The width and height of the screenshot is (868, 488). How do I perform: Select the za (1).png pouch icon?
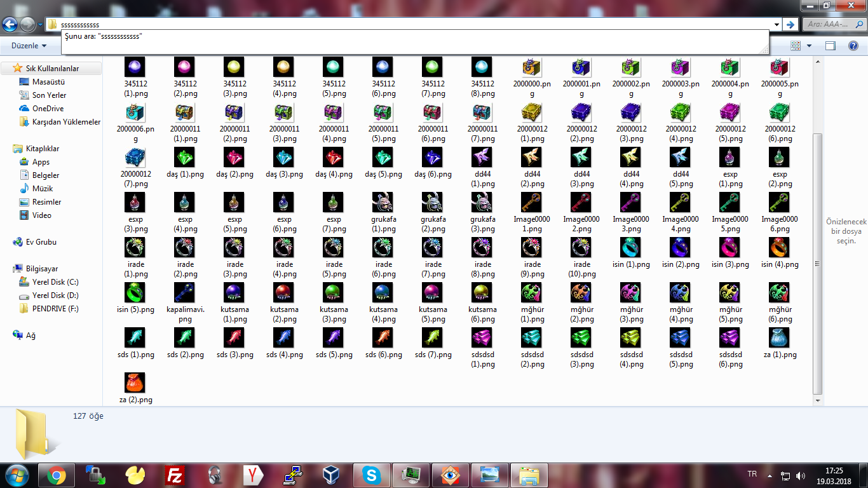click(780, 337)
